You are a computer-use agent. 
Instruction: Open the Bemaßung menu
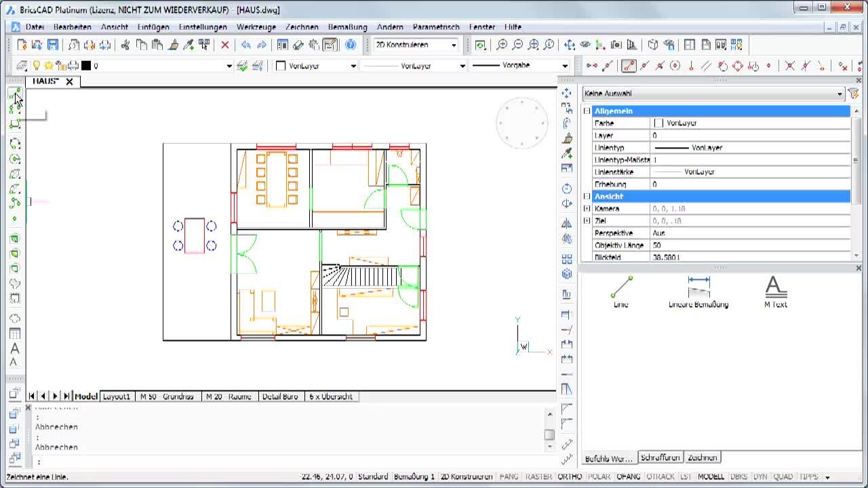[347, 27]
